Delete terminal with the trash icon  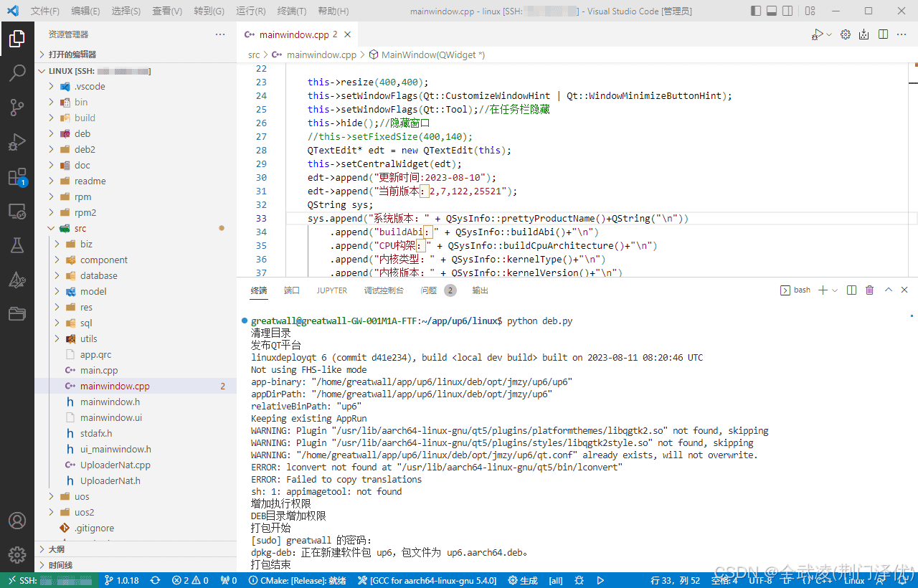869,290
